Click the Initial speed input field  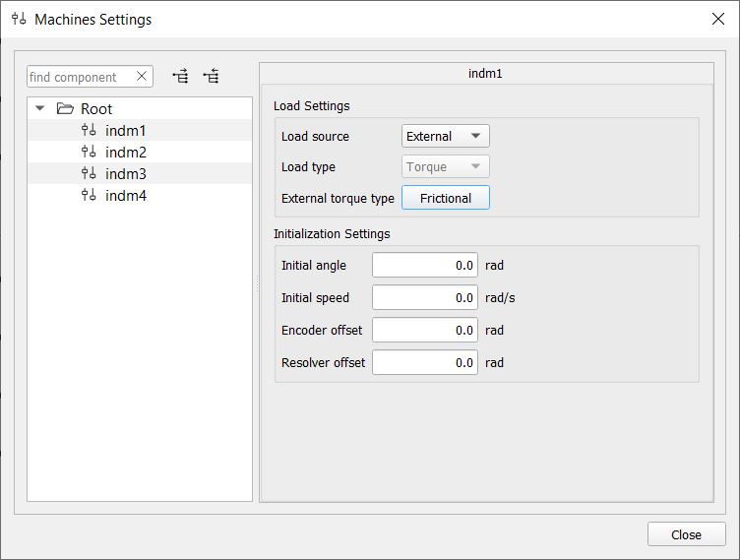[424, 298]
